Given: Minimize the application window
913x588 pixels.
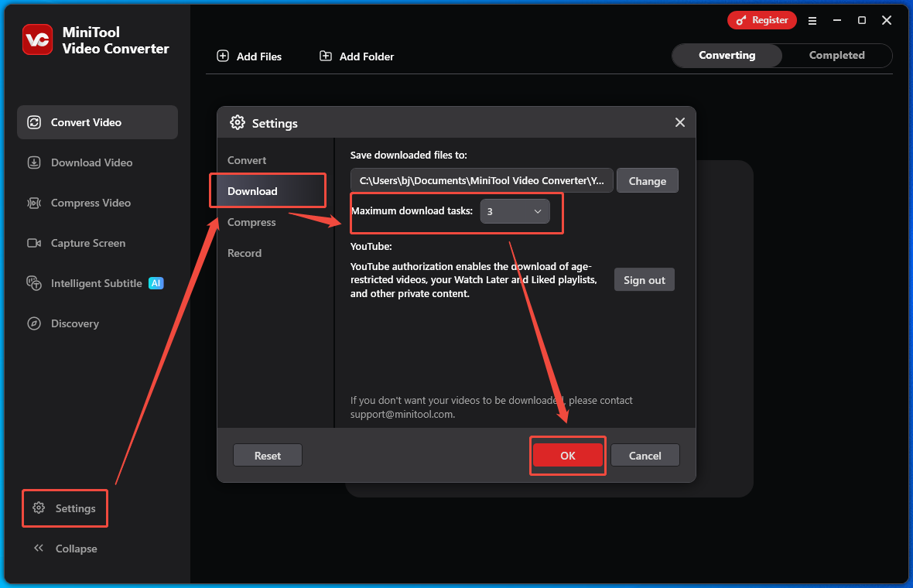Looking at the screenshot, I should tap(837, 20).
